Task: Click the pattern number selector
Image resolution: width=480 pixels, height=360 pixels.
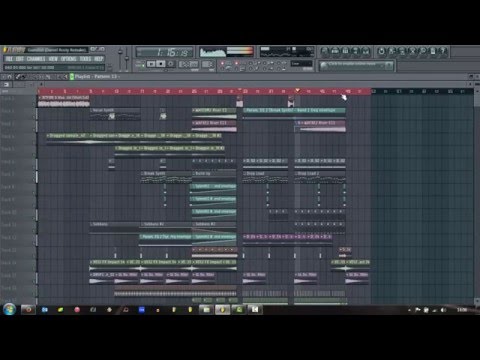Action: 207,64
